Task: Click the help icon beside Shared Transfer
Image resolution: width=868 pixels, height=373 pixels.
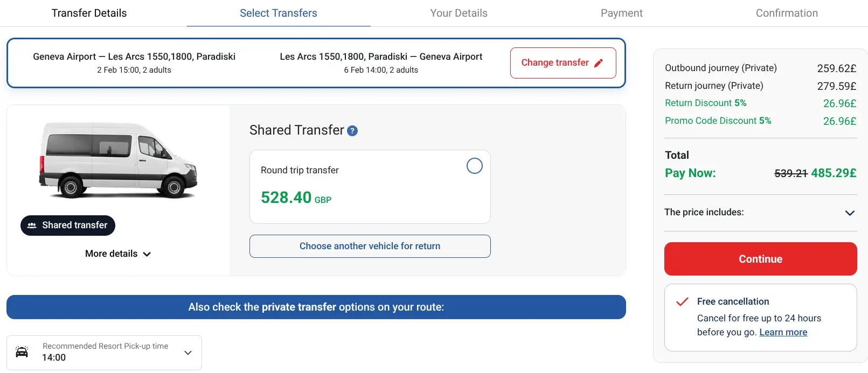Action: (353, 130)
